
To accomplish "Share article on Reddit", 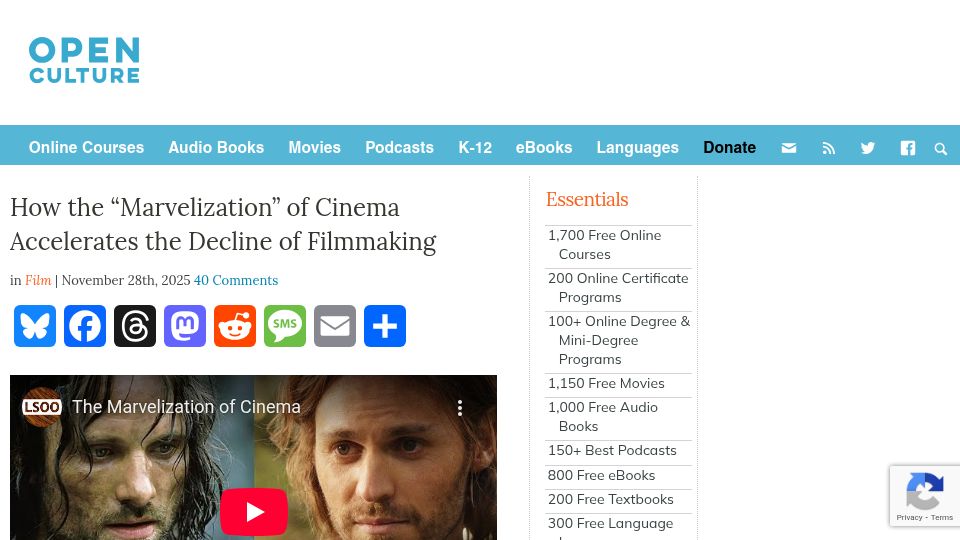I will [235, 326].
